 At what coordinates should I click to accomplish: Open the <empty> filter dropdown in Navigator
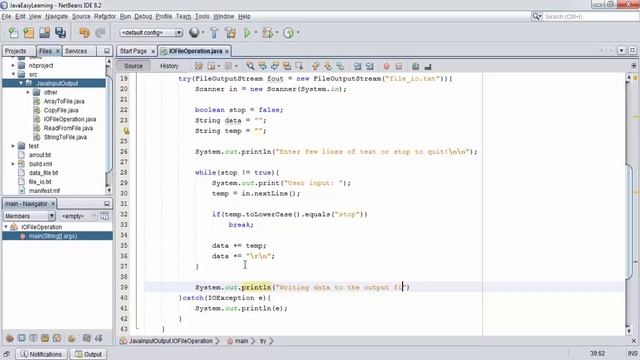[x=78, y=216]
